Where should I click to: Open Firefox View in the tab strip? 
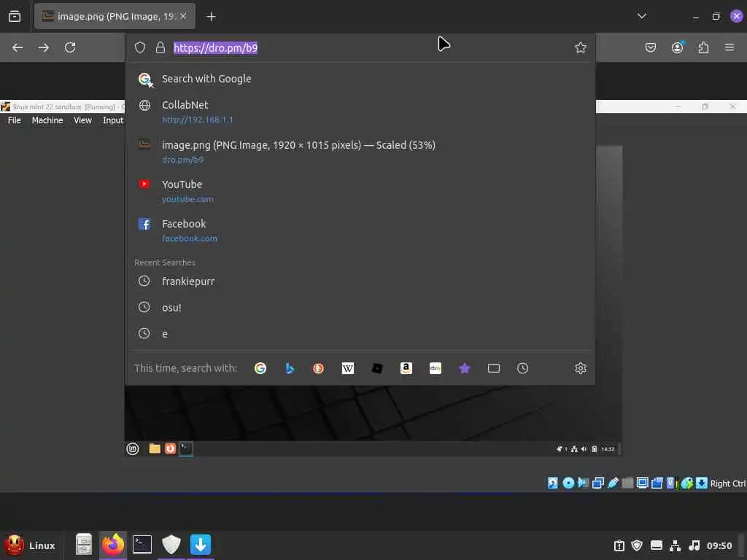coord(15,16)
